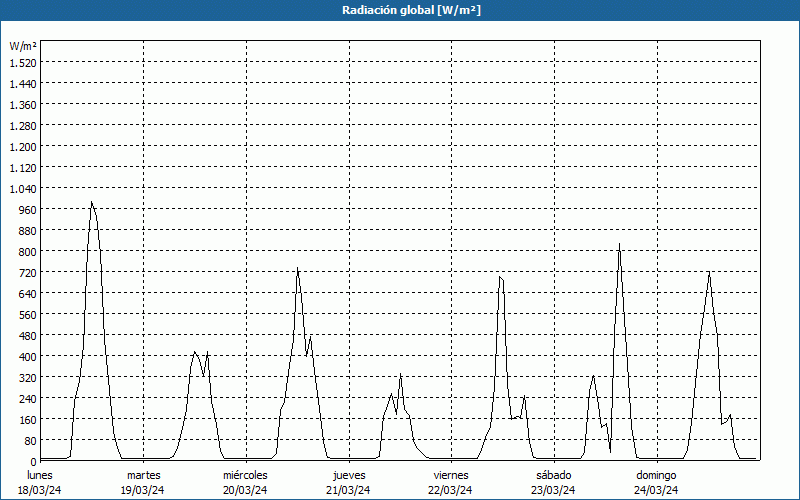Click the 240 axis value
The height and width of the screenshot is (500, 800).
point(28,399)
